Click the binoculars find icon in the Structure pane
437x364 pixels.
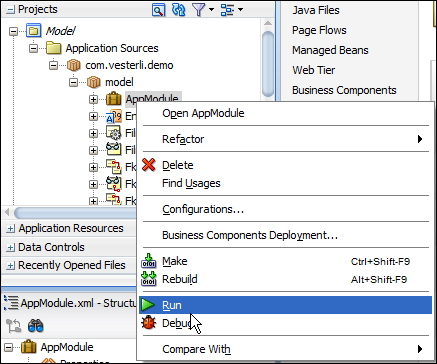tap(36, 326)
